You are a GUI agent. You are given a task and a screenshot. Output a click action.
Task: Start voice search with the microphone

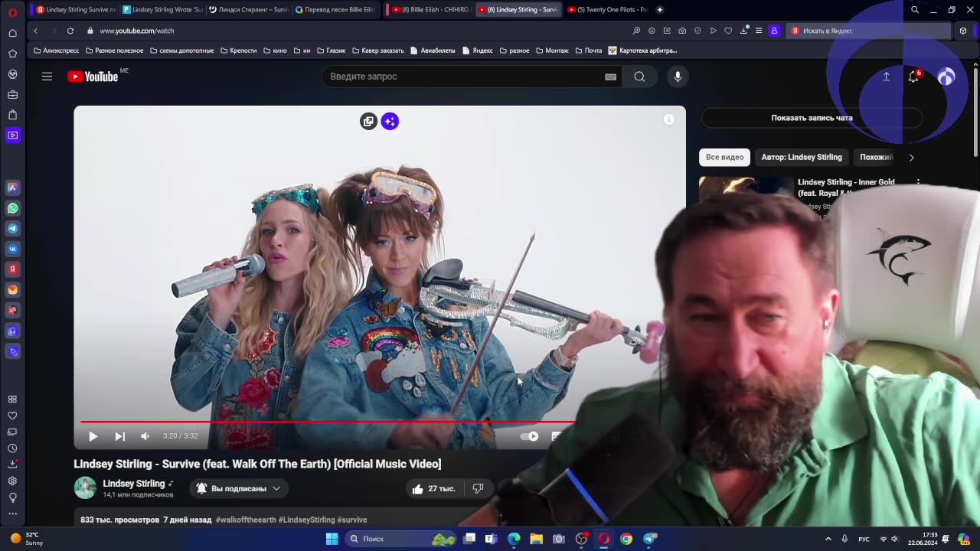pyautogui.click(x=677, y=77)
